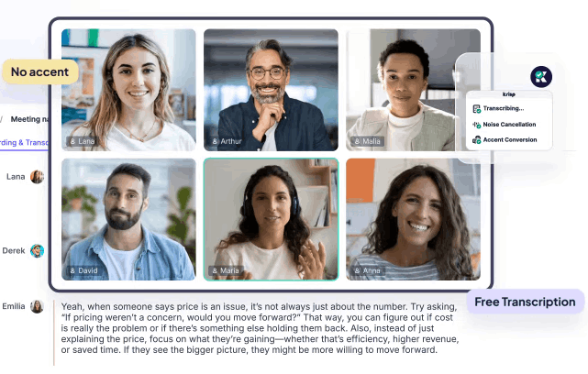Toggle Accent Conversion in the Krisp panel
The width and height of the screenshot is (588, 374).
(505, 139)
